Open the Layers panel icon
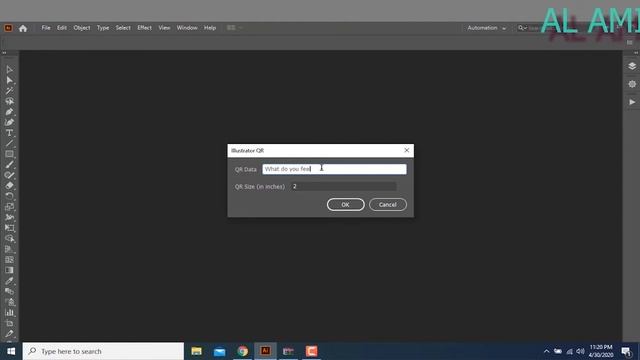The width and height of the screenshot is (640, 360). (x=632, y=66)
